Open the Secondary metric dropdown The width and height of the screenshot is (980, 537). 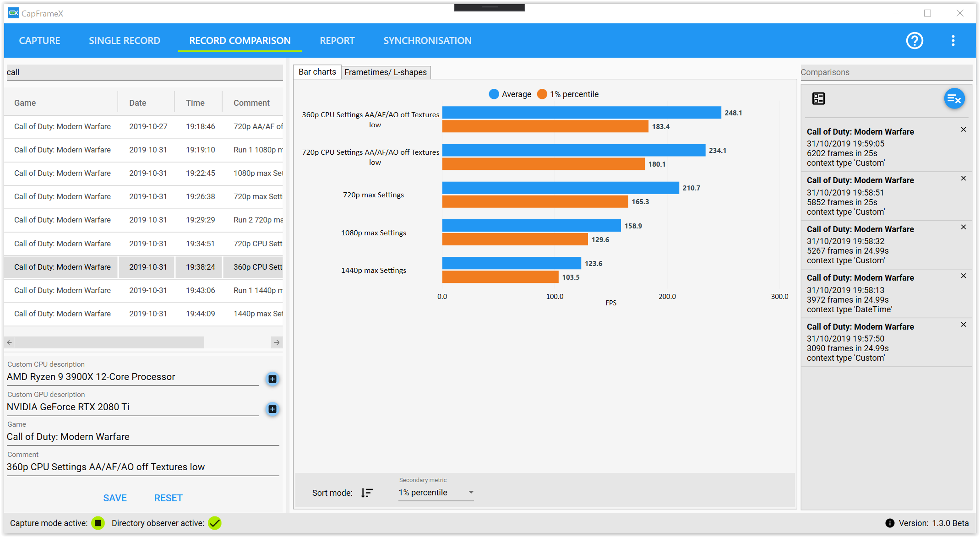pyautogui.click(x=436, y=493)
